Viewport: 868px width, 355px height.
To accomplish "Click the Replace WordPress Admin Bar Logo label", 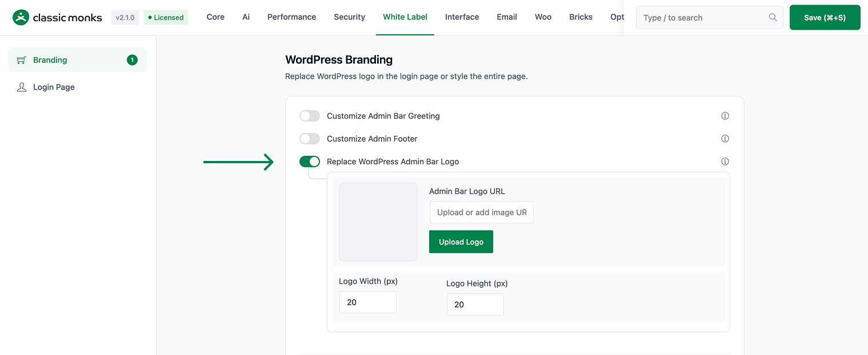I will [393, 162].
